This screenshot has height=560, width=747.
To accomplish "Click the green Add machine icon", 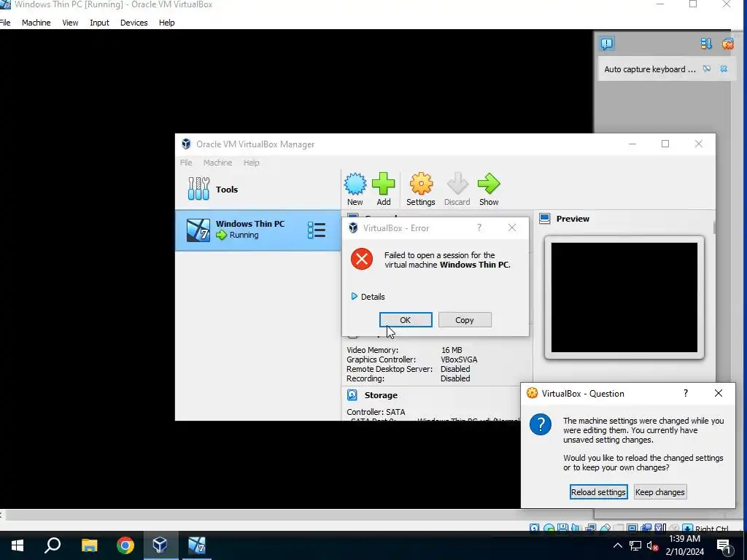I will [384, 184].
